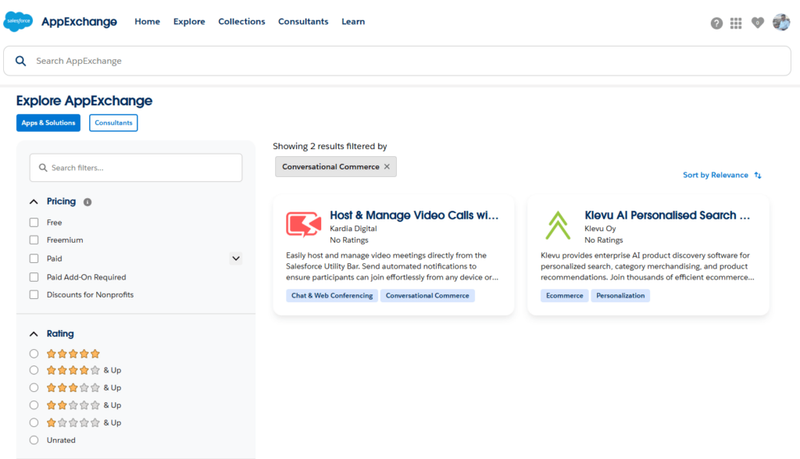Switch to the Consultants tab button
The width and height of the screenshot is (800, 459).
[113, 123]
